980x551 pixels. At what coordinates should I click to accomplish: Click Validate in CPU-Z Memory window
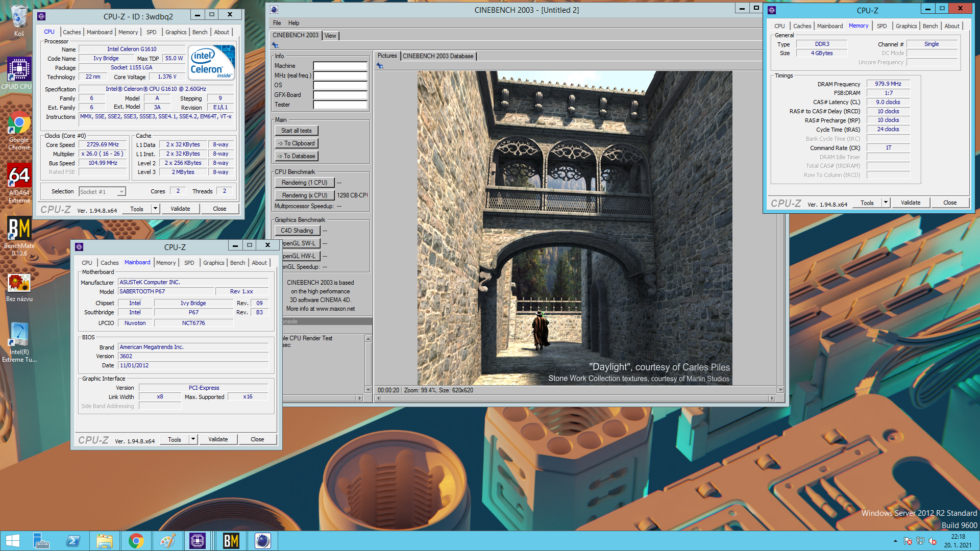pyautogui.click(x=911, y=203)
